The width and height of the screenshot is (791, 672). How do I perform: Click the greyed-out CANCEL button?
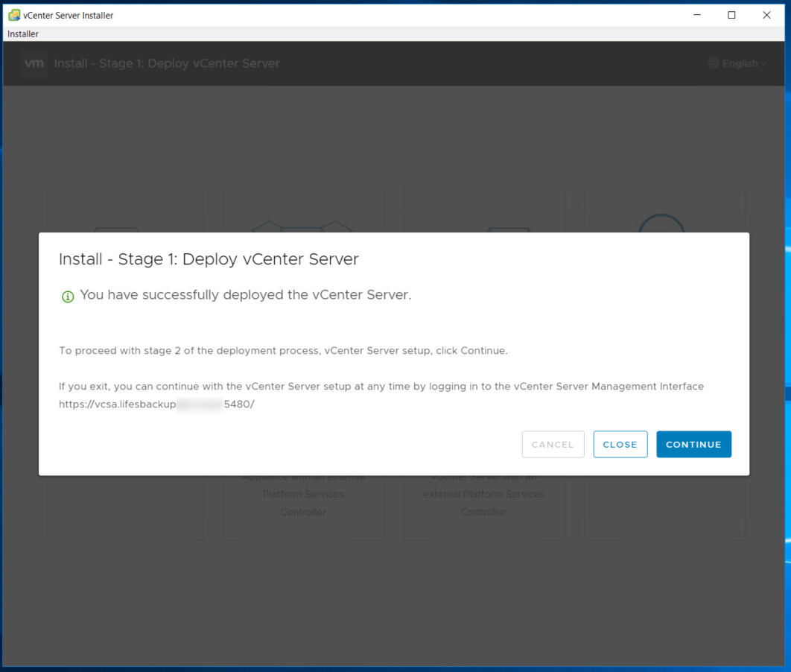553,444
